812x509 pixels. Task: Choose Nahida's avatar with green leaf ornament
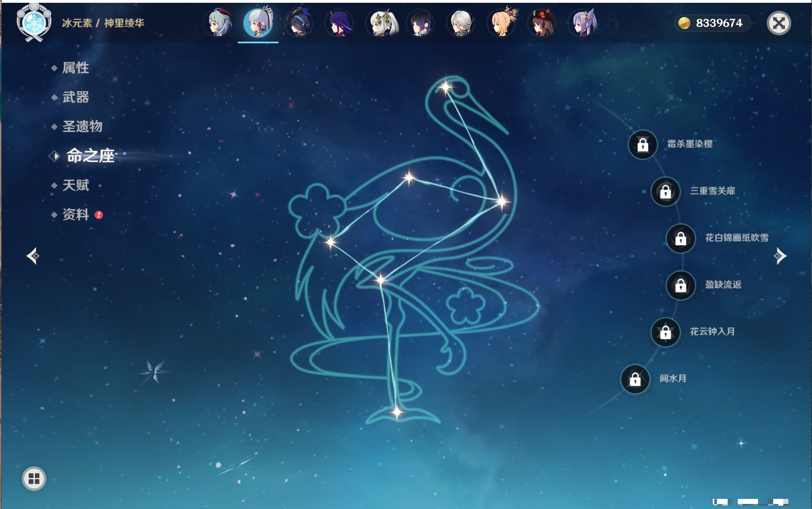(x=381, y=23)
